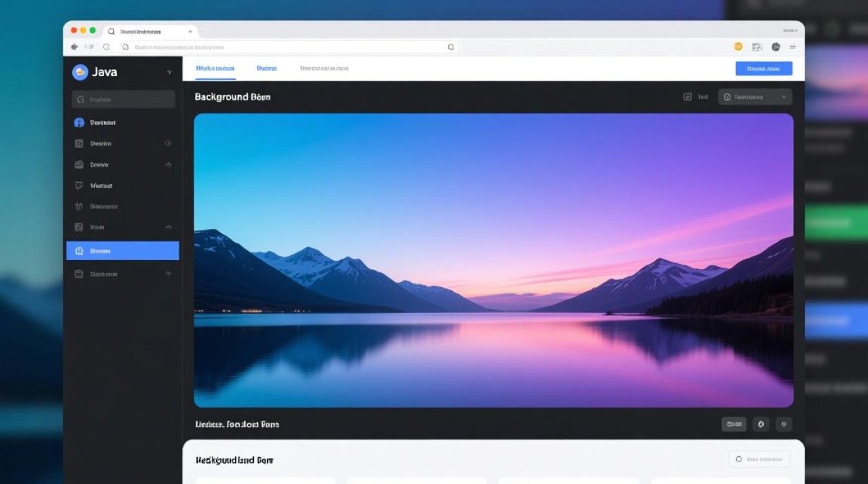Click the comment icon above the landscape image
This screenshot has width=868, height=484.
[x=687, y=97]
